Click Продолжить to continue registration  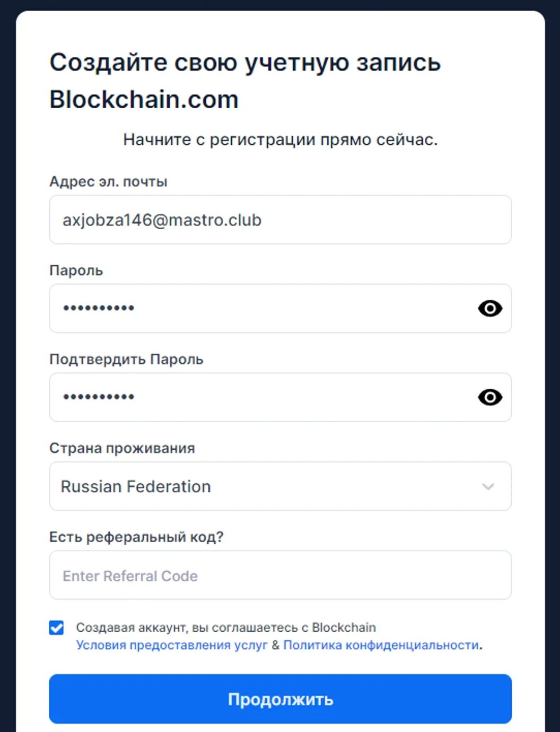click(x=280, y=699)
